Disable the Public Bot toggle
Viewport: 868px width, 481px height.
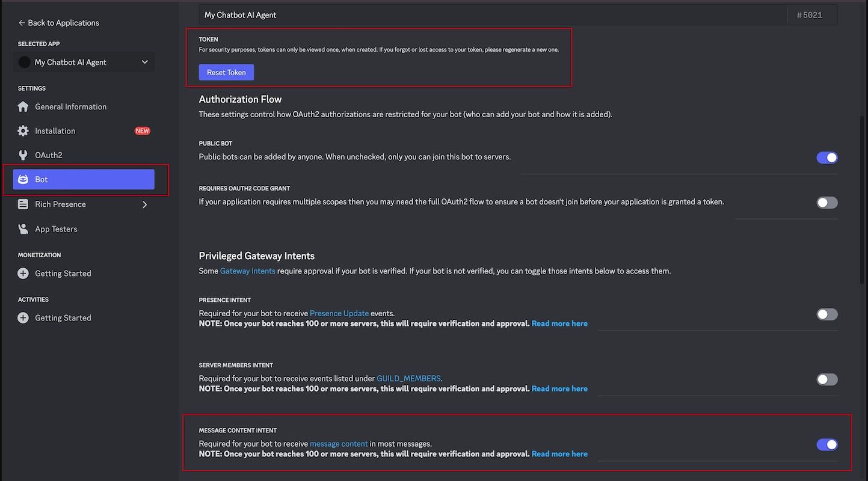tap(827, 157)
